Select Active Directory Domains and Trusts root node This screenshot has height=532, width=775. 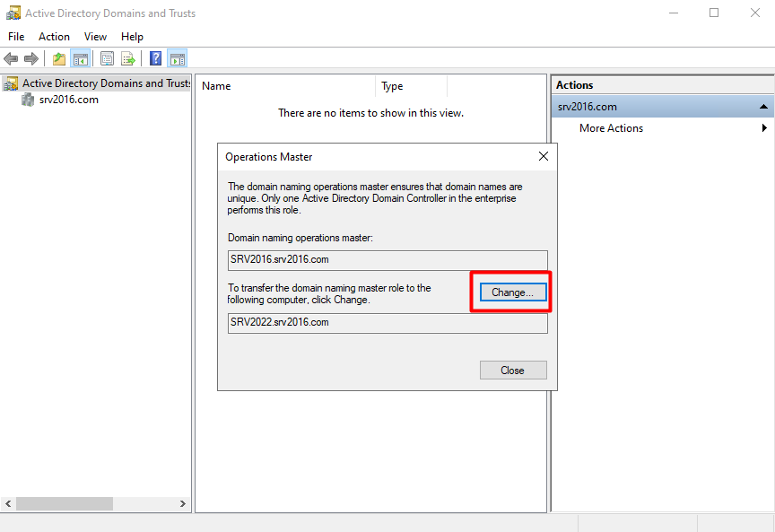pyautogui.click(x=106, y=83)
